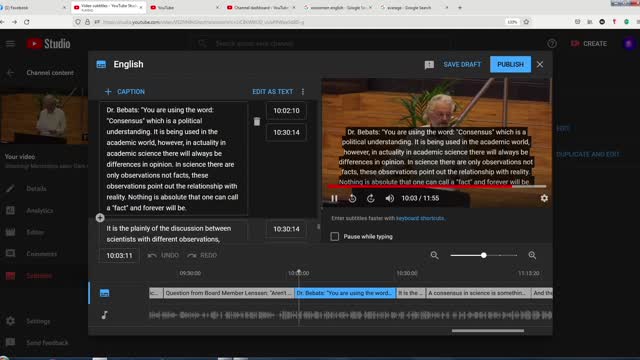Open the three-dot options beside Edit as Text

pos(303,92)
